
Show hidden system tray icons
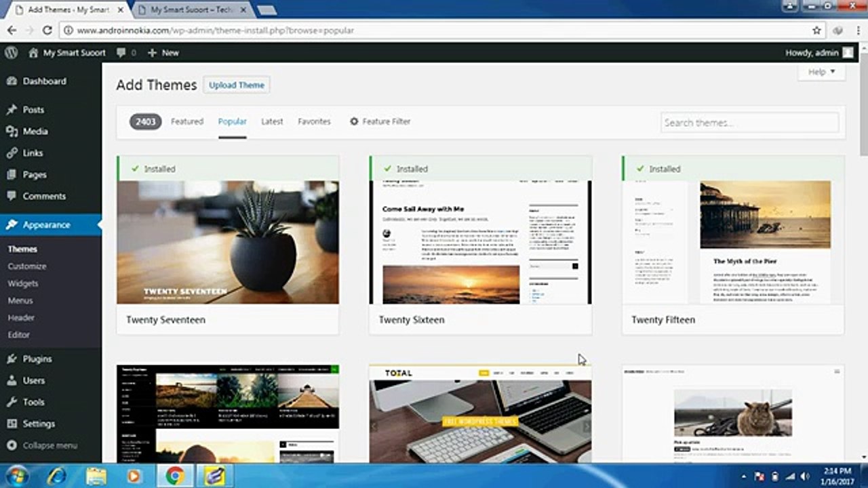tap(745, 476)
